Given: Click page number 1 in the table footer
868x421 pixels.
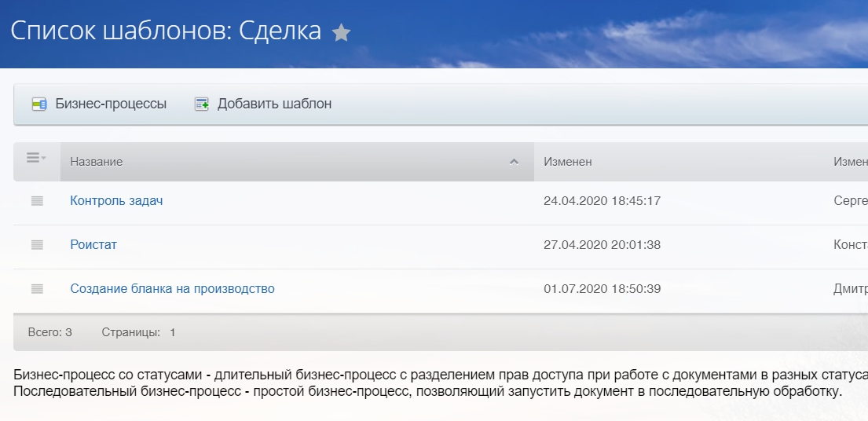Looking at the screenshot, I should tap(173, 332).
